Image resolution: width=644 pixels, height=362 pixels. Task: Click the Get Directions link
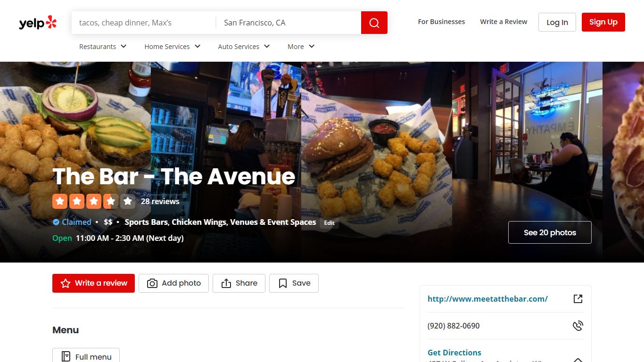(454, 353)
